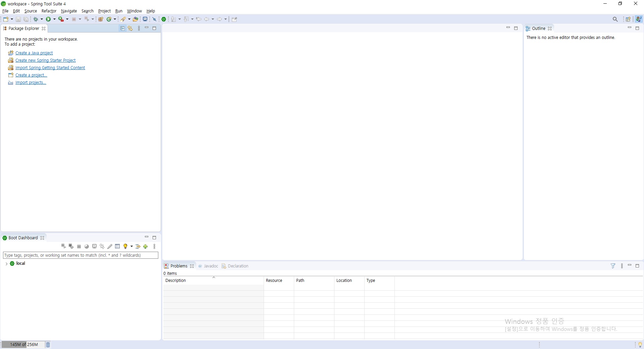Screen dimensions: 644x349
Task: Open Boot Dashboard lightbulb filter dropdown
Action: pos(131,246)
